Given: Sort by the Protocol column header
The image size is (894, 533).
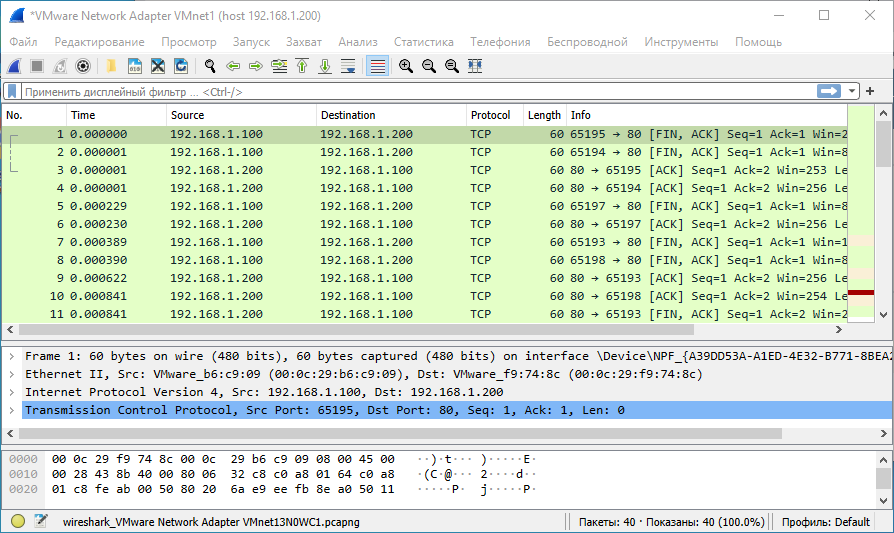Looking at the screenshot, I should (495, 115).
